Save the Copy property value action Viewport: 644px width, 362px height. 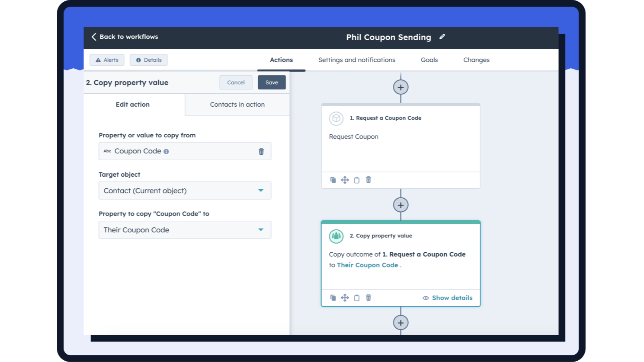point(272,83)
